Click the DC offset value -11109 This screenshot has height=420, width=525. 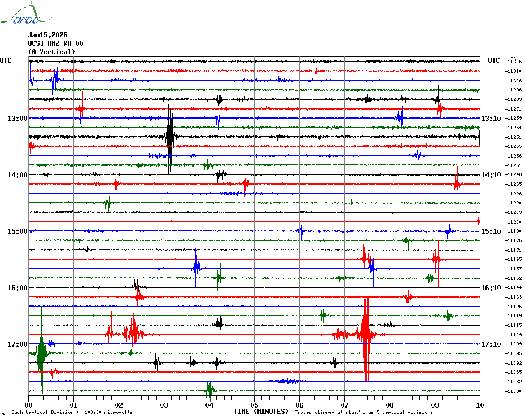pos(513,335)
